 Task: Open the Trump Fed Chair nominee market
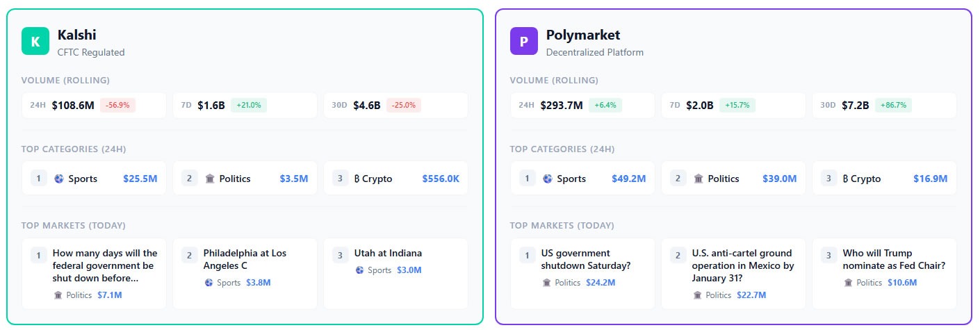point(894,259)
